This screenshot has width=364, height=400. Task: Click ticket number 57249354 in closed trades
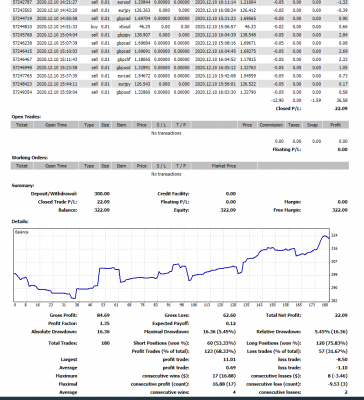pyautogui.click(x=22, y=92)
